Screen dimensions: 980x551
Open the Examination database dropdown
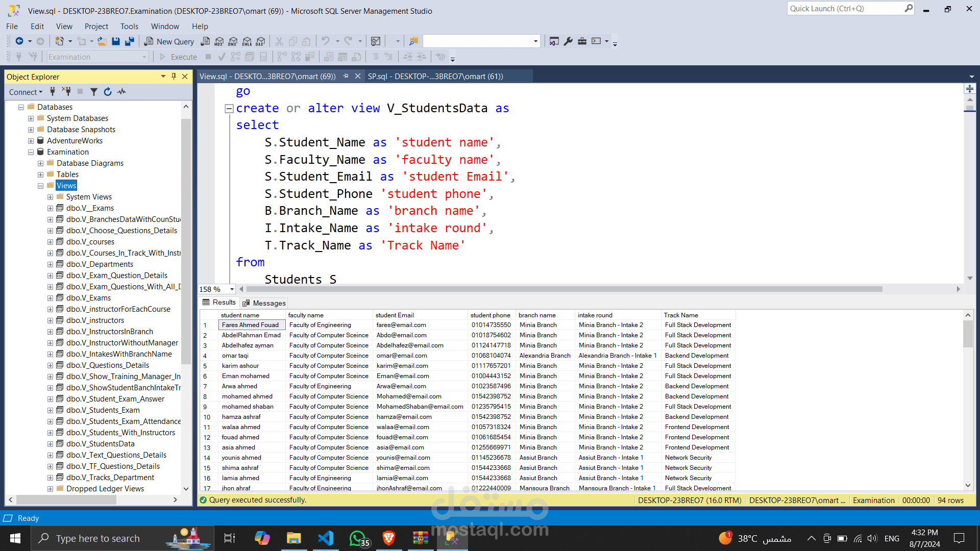click(144, 57)
